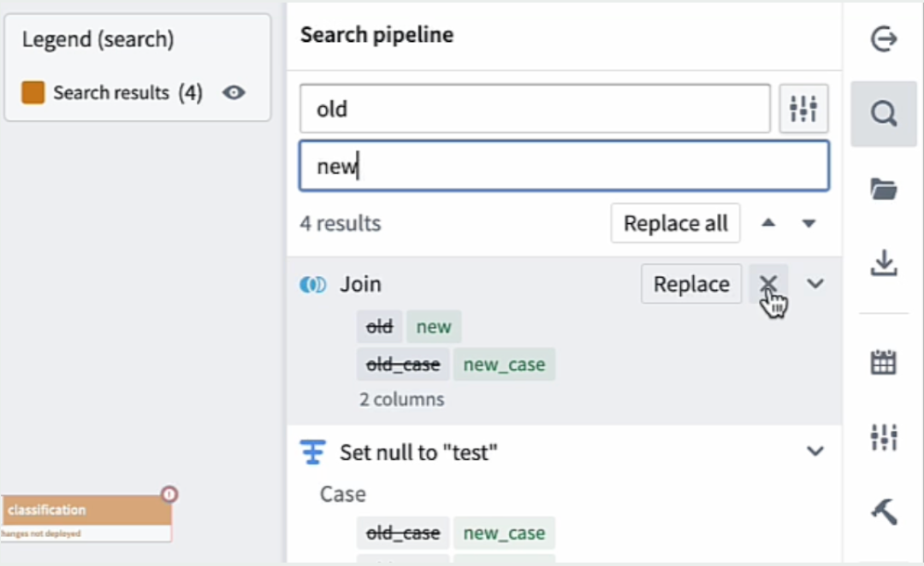924x566 pixels.
Task: Open the folder icon in sidebar
Action: 884,189
